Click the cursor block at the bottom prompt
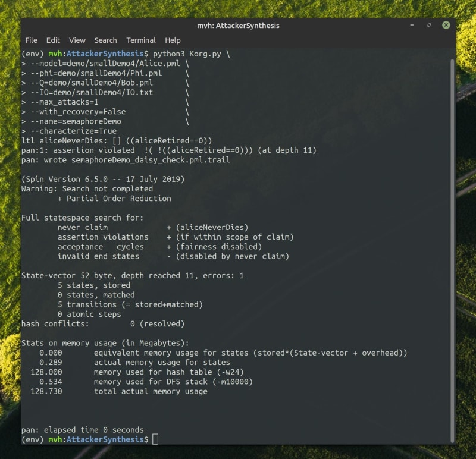The image size is (476, 459). coord(155,439)
